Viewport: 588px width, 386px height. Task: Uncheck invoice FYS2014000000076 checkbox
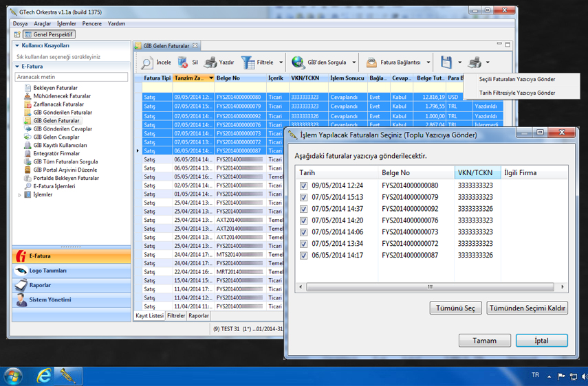click(x=303, y=220)
